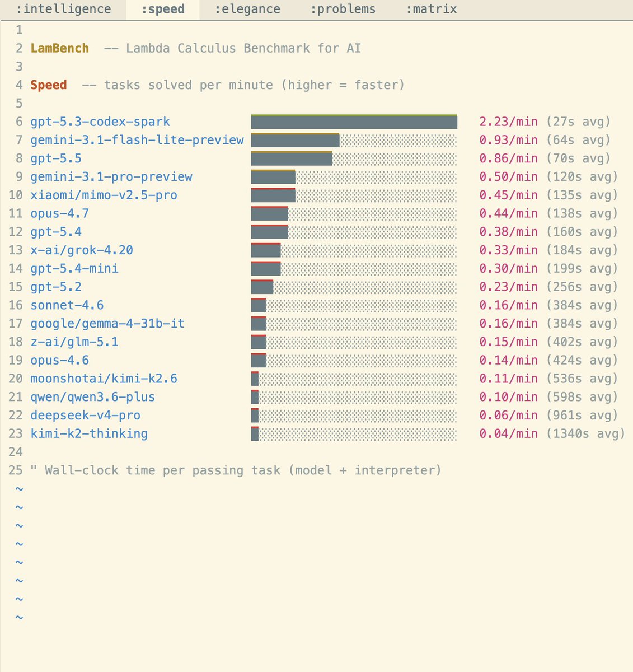Click line number 6 in gutter
This screenshot has width=633, height=672.
coord(20,122)
